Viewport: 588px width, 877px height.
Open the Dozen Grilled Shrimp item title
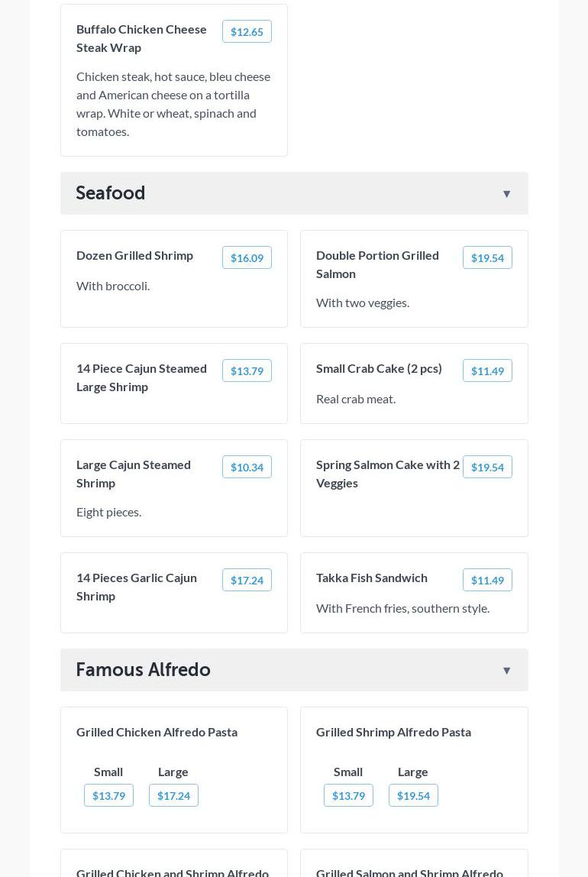(x=134, y=255)
